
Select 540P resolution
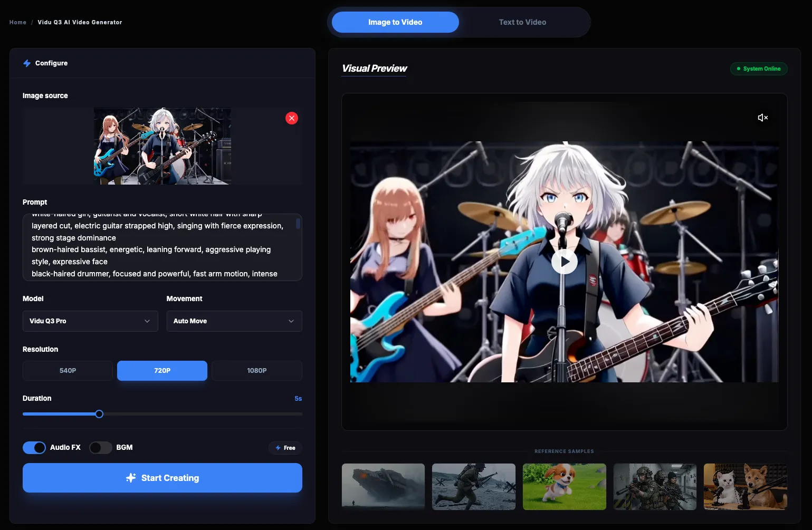click(68, 371)
